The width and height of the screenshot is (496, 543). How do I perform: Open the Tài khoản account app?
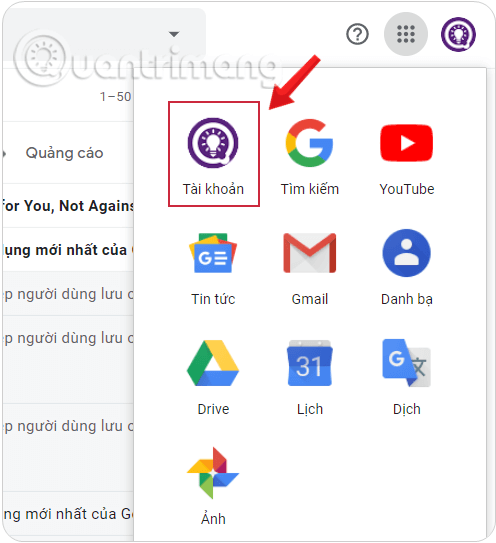(x=213, y=154)
